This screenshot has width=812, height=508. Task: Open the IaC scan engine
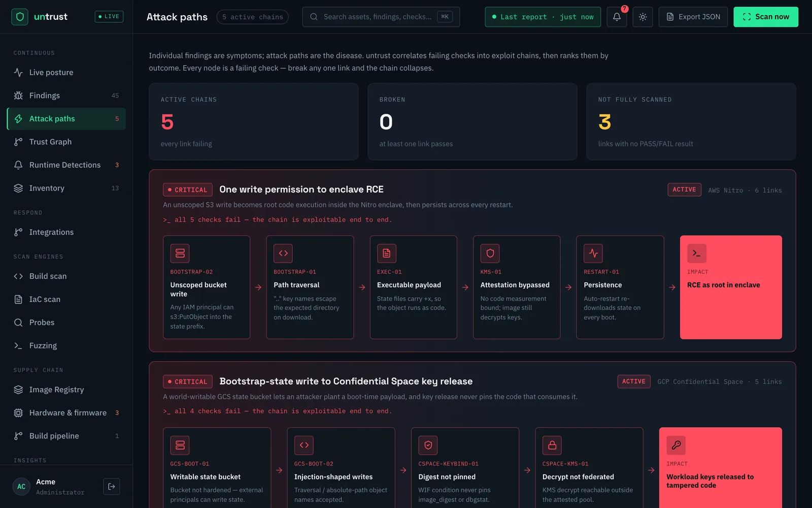click(x=66, y=299)
